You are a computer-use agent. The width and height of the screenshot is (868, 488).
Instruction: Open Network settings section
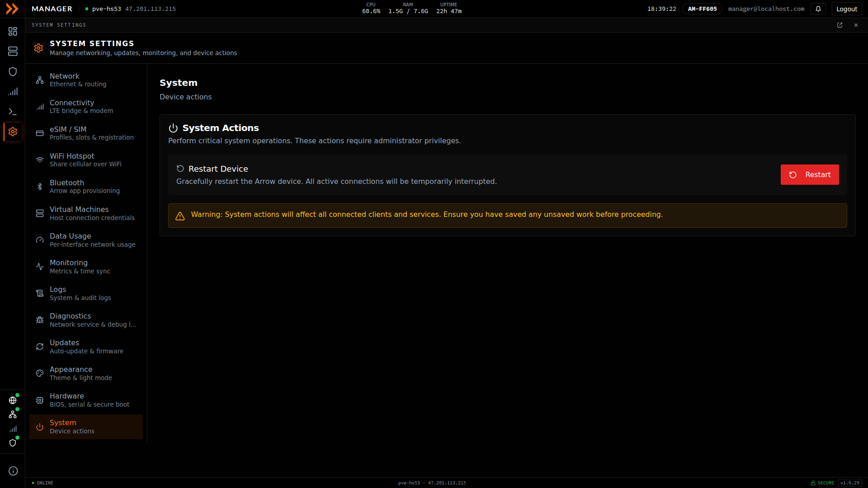pos(86,80)
